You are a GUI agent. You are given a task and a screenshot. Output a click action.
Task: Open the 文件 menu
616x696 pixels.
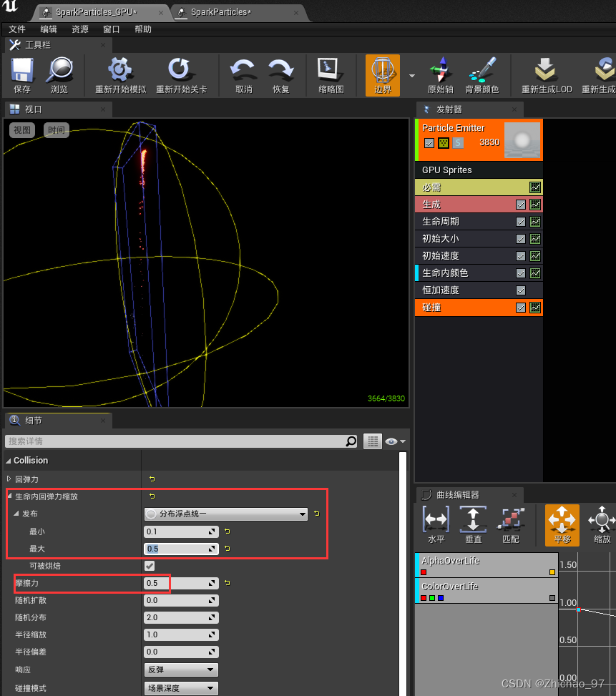click(17, 29)
